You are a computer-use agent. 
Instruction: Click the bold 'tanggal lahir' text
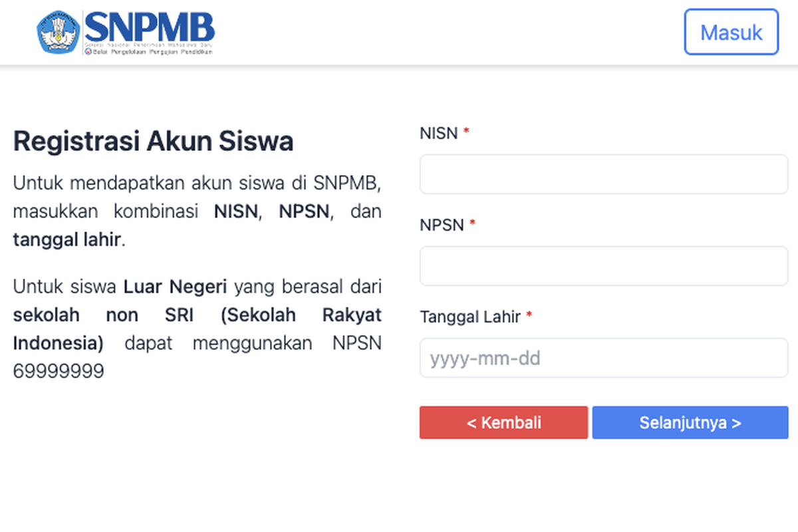tap(66, 239)
